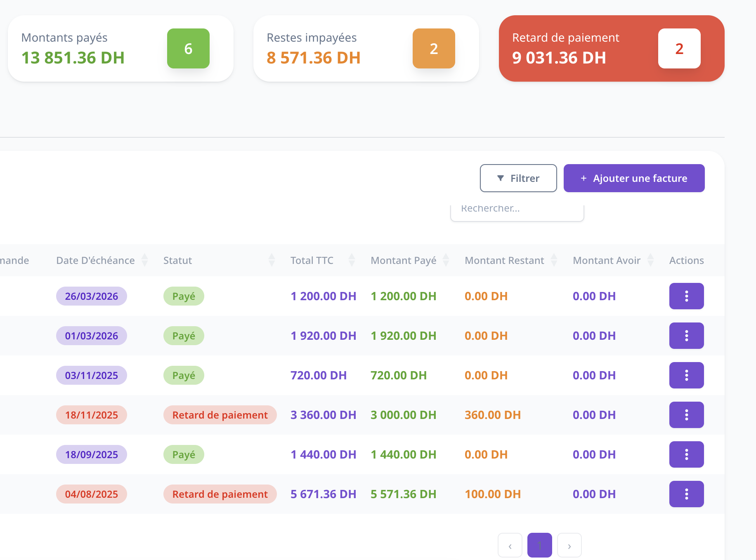
Task: Sort by Montant Avoir column arrows
Action: (x=650, y=260)
